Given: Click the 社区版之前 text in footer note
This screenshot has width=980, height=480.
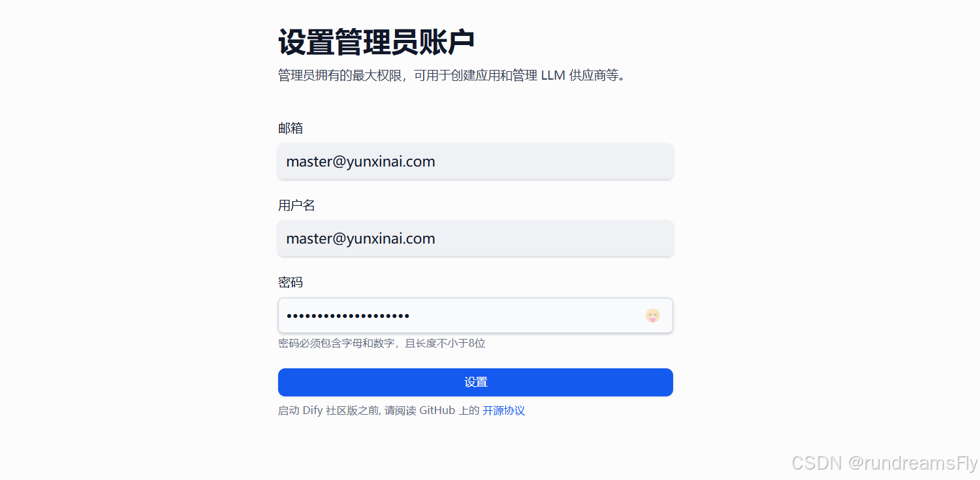Looking at the screenshot, I should click(x=353, y=411).
